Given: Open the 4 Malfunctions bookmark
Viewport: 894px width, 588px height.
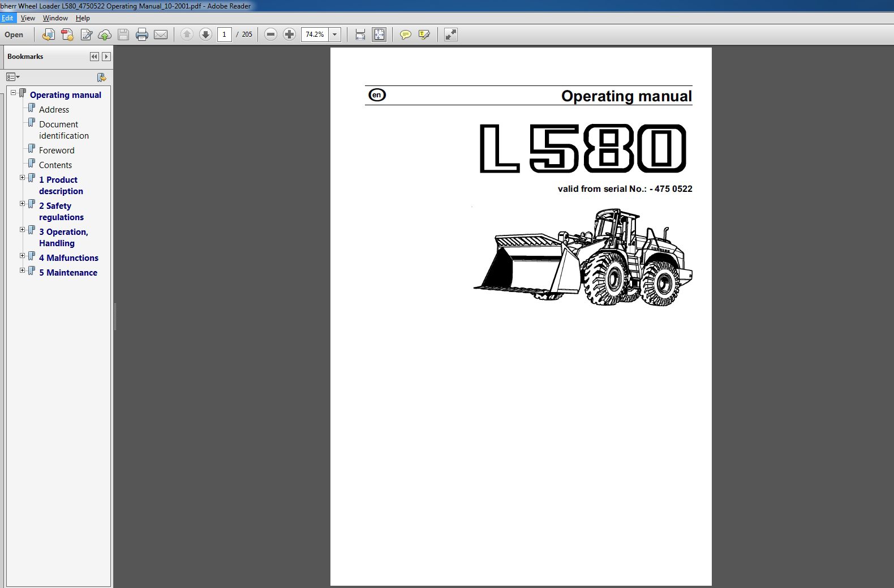Looking at the screenshot, I should pyautogui.click(x=68, y=258).
